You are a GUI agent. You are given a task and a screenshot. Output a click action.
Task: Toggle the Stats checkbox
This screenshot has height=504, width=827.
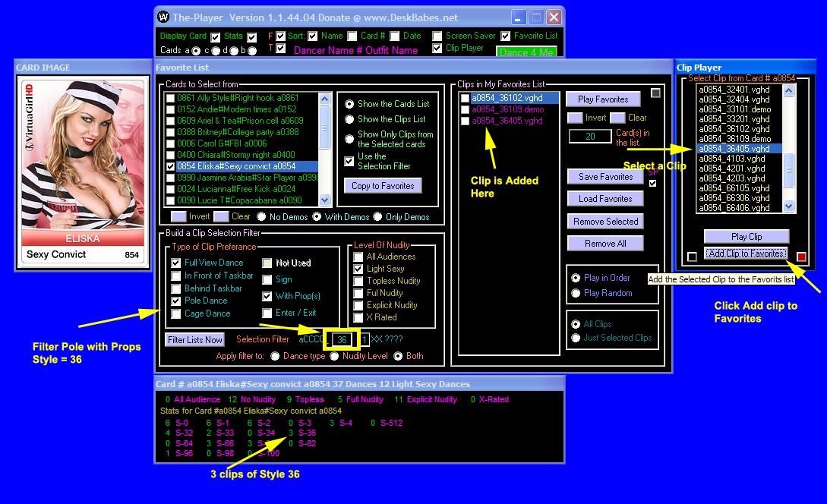pos(251,37)
